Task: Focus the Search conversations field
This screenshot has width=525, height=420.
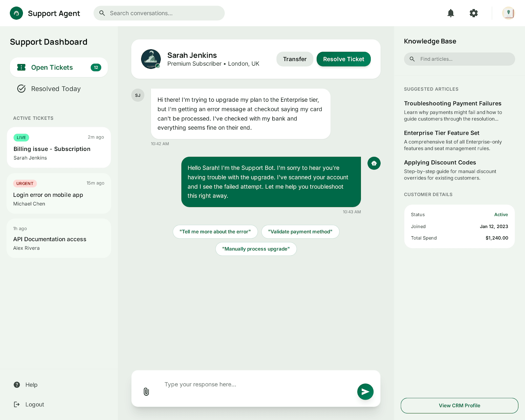Action: pos(164,13)
